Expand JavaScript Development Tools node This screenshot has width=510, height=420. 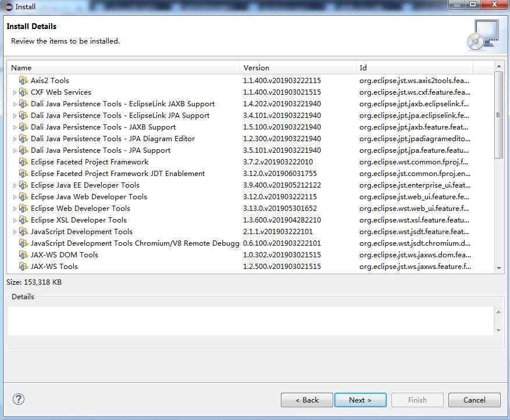[x=15, y=232]
